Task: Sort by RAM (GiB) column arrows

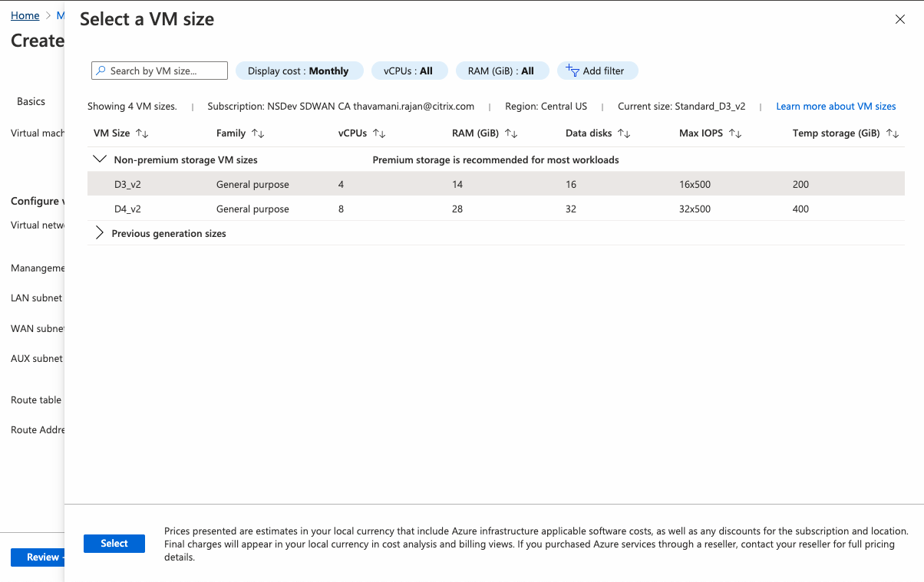Action: pos(511,133)
